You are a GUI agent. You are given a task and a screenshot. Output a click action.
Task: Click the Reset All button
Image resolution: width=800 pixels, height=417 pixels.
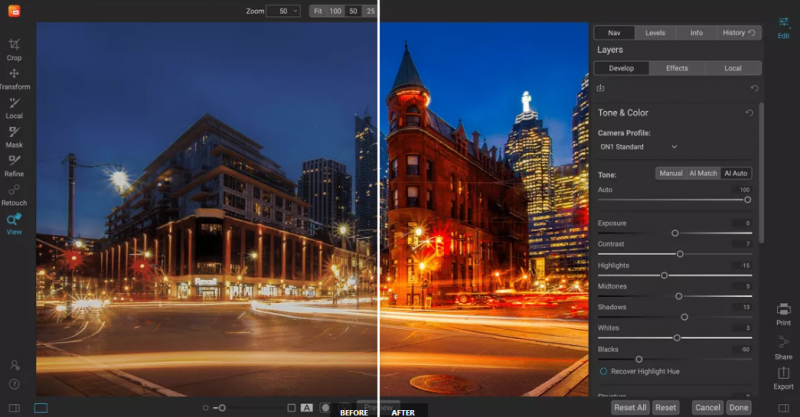(x=629, y=408)
